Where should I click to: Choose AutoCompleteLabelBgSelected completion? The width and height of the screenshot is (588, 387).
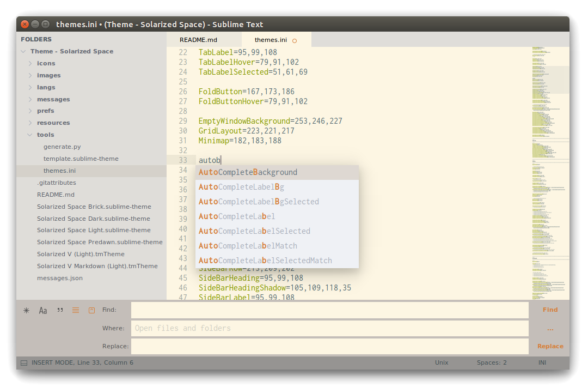277,202
